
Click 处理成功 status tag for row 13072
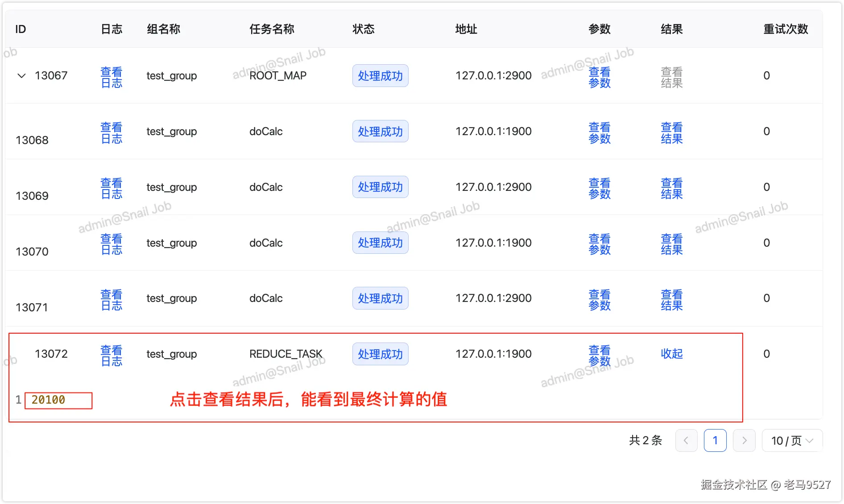point(381,354)
